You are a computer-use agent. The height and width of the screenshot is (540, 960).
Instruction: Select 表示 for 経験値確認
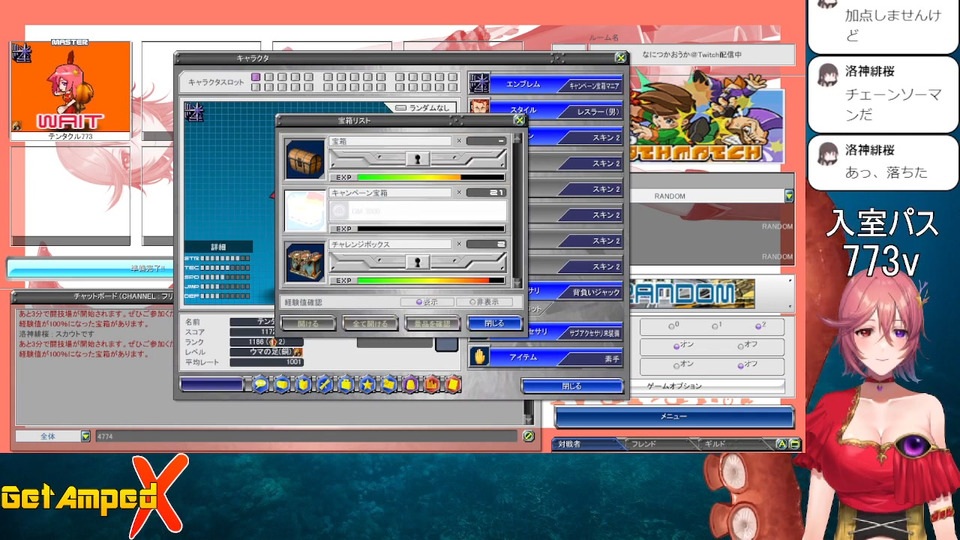click(x=427, y=302)
